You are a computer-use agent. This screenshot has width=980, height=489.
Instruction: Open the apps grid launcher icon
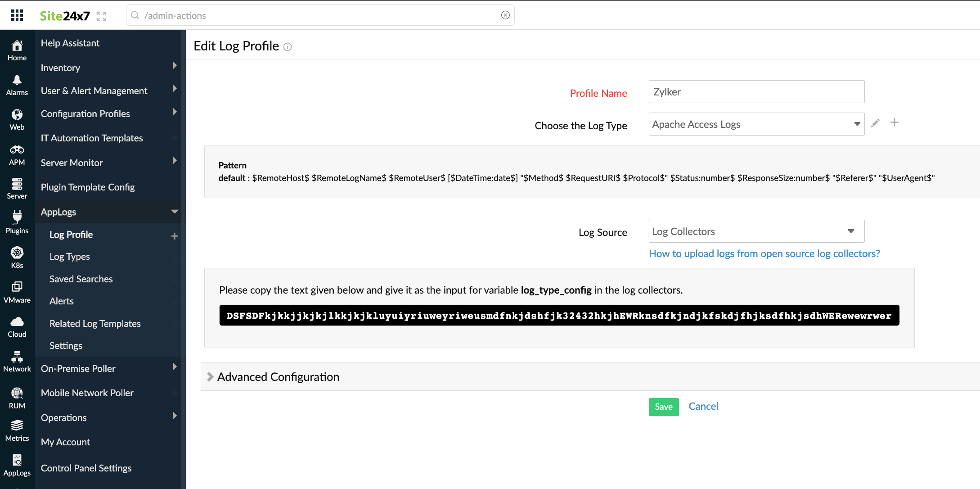[x=17, y=16]
